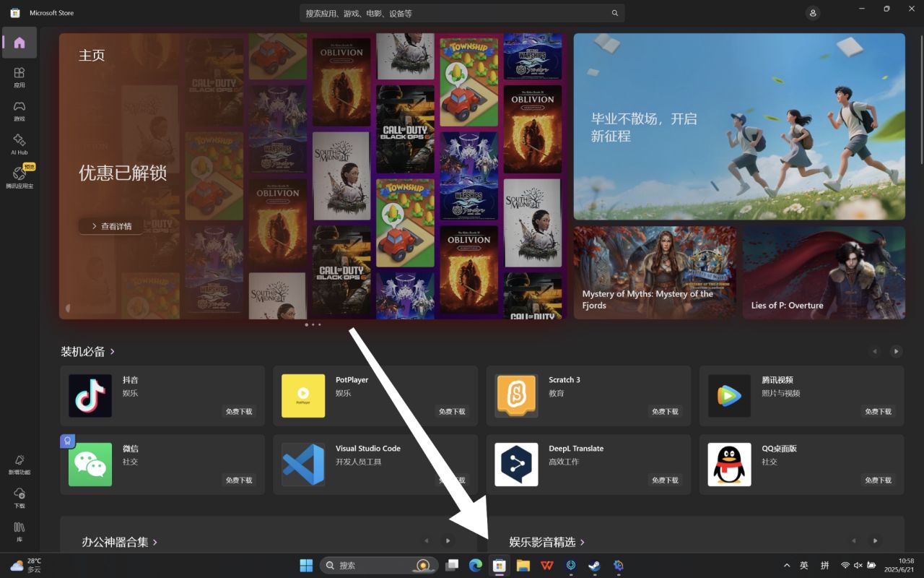The width and height of the screenshot is (924, 578).
Task: Launch Steam from the taskbar
Action: [594, 565]
